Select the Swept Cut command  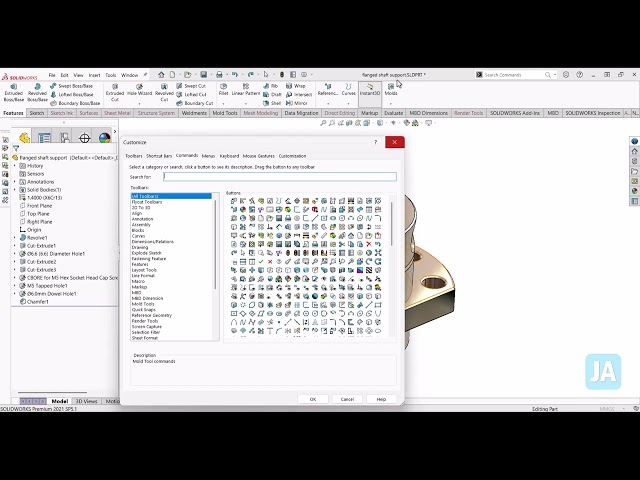[x=191, y=86]
